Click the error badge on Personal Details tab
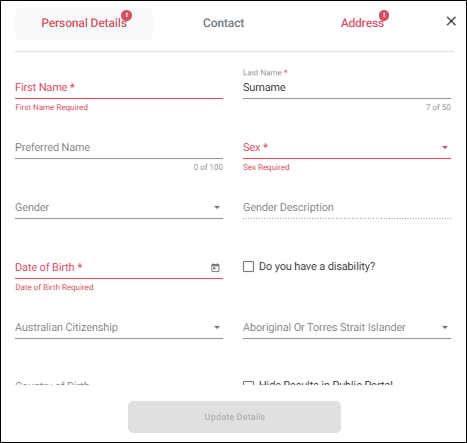Viewport: 467px width, 443px height. click(126, 15)
